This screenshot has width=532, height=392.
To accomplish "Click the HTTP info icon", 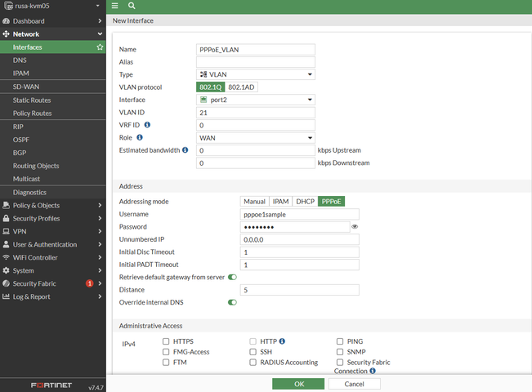I will point(282,341).
